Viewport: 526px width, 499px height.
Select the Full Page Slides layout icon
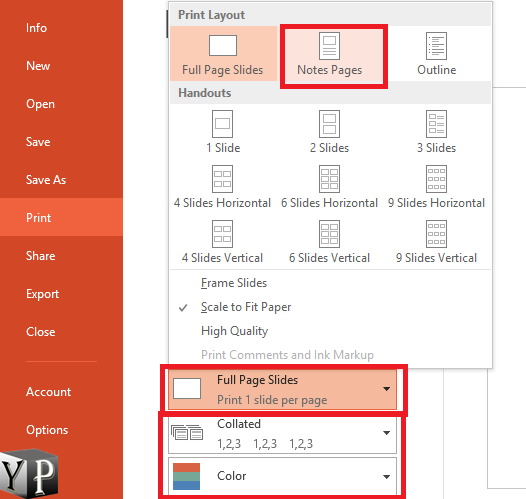(223, 46)
